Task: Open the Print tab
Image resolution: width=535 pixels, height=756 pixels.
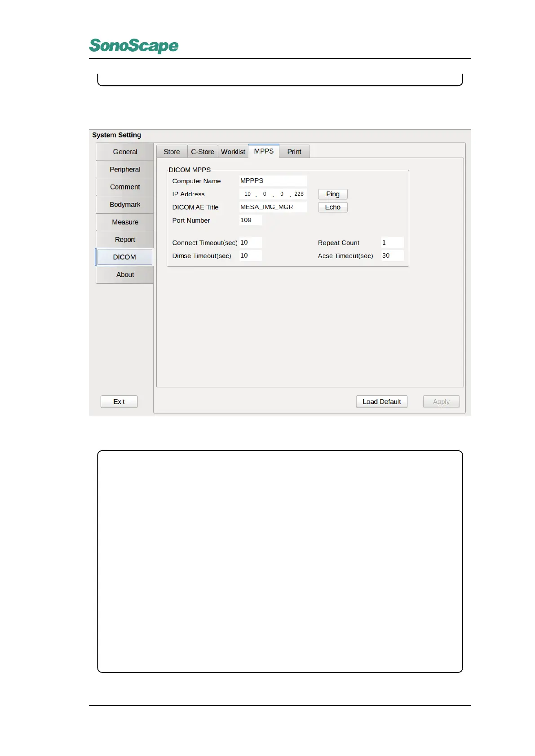Action: [x=294, y=152]
